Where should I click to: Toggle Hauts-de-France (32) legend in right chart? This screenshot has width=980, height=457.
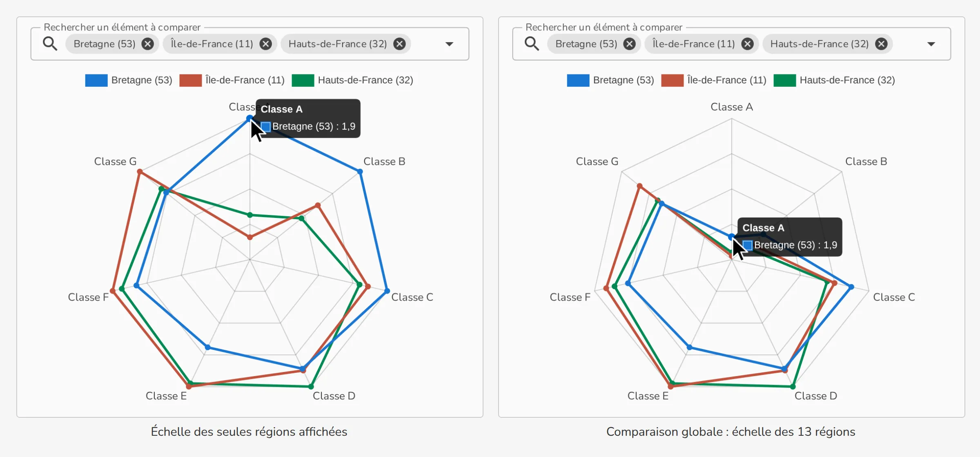coord(834,80)
